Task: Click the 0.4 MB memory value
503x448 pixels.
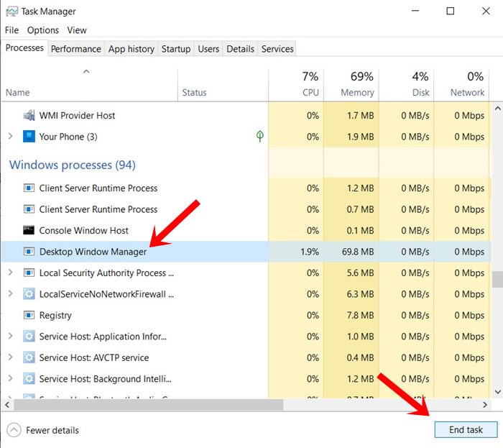Action: tap(360, 357)
